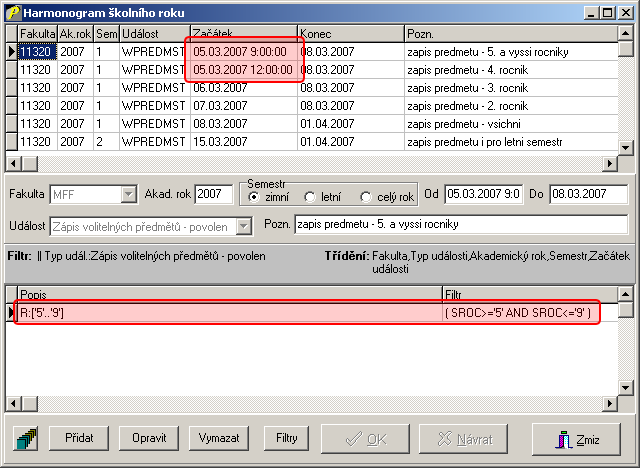Click the Začátek column header
Image resolution: width=640 pixels, height=468 pixels.
(243, 34)
